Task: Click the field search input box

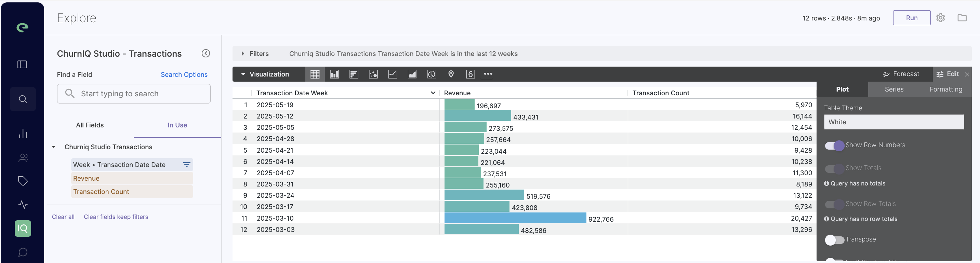Action: click(134, 94)
